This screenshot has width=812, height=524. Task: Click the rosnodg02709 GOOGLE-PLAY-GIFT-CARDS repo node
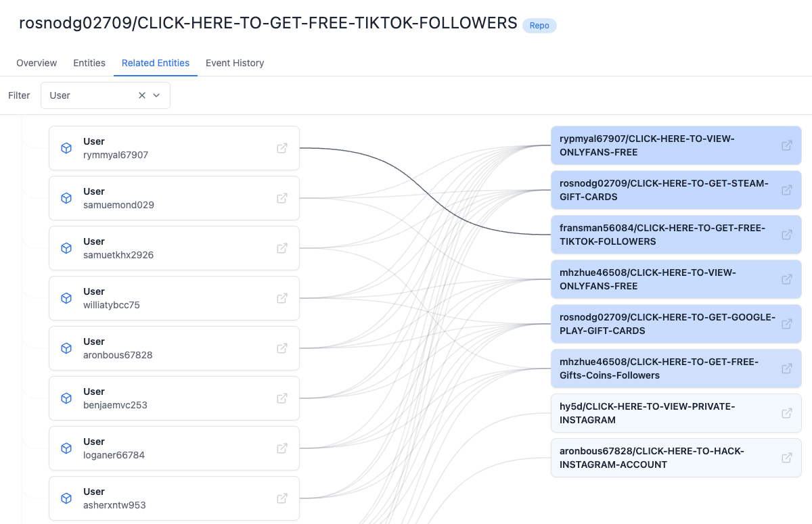(676, 324)
